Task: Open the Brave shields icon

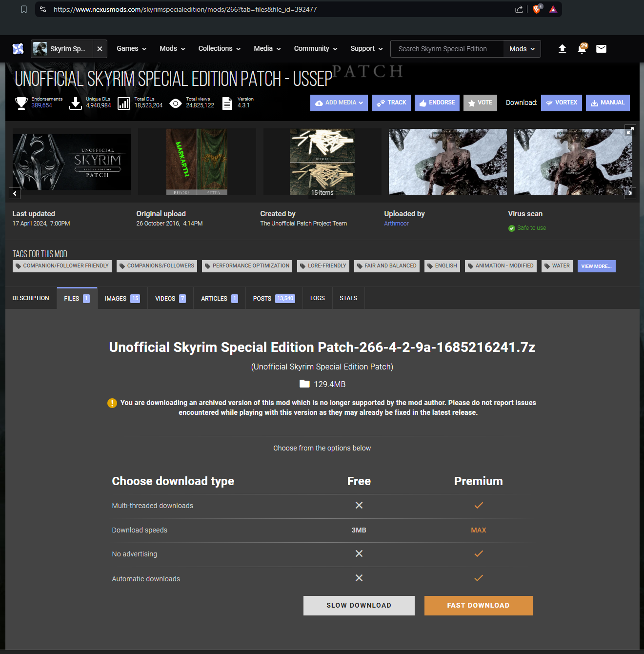Action: pyautogui.click(x=537, y=9)
